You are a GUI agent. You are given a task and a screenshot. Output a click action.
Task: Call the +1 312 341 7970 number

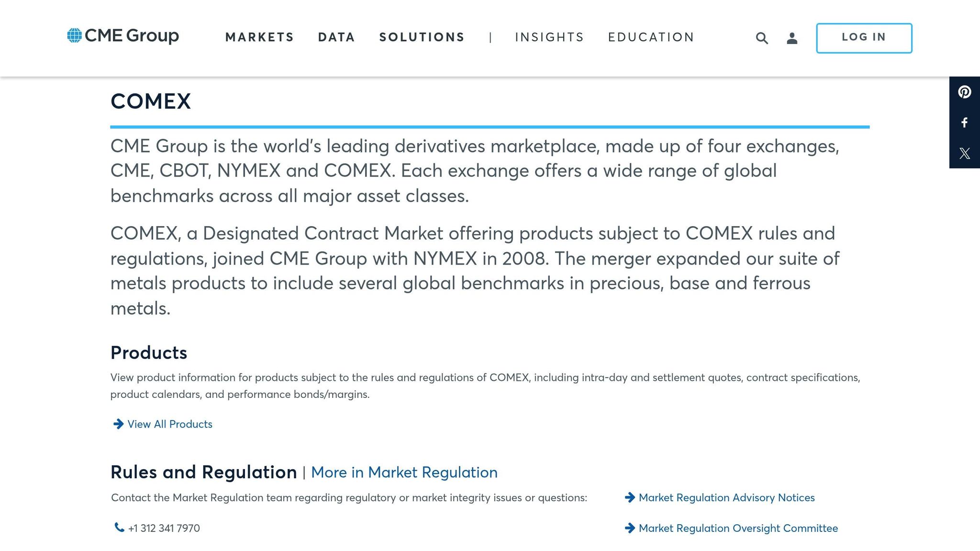coord(163,528)
